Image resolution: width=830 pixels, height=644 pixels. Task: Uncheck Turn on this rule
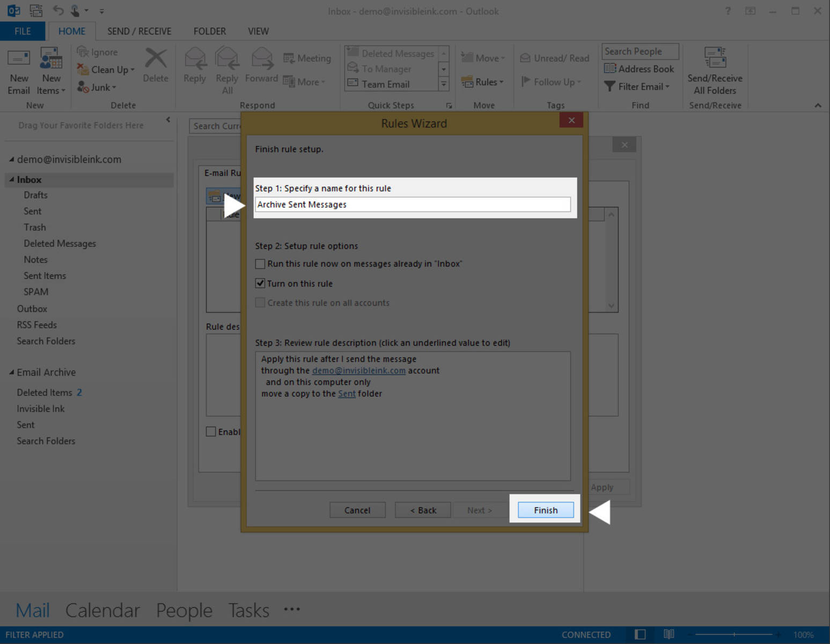pyautogui.click(x=260, y=283)
